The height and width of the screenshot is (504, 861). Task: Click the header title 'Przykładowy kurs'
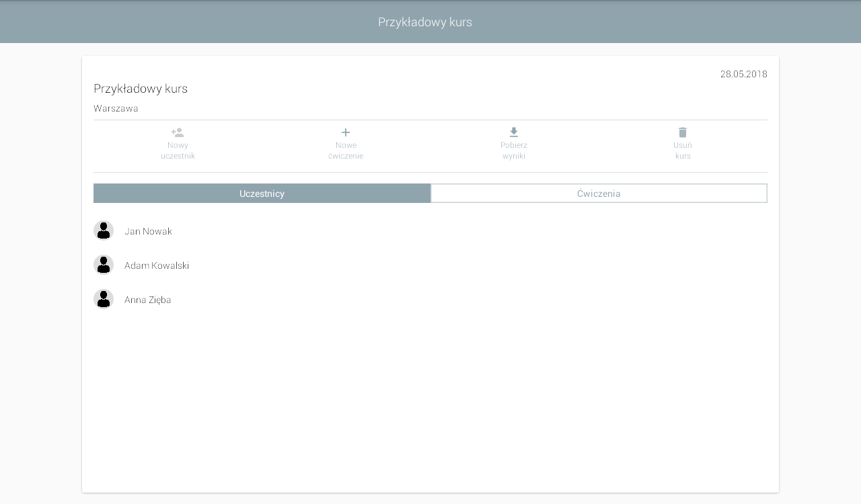[425, 22]
